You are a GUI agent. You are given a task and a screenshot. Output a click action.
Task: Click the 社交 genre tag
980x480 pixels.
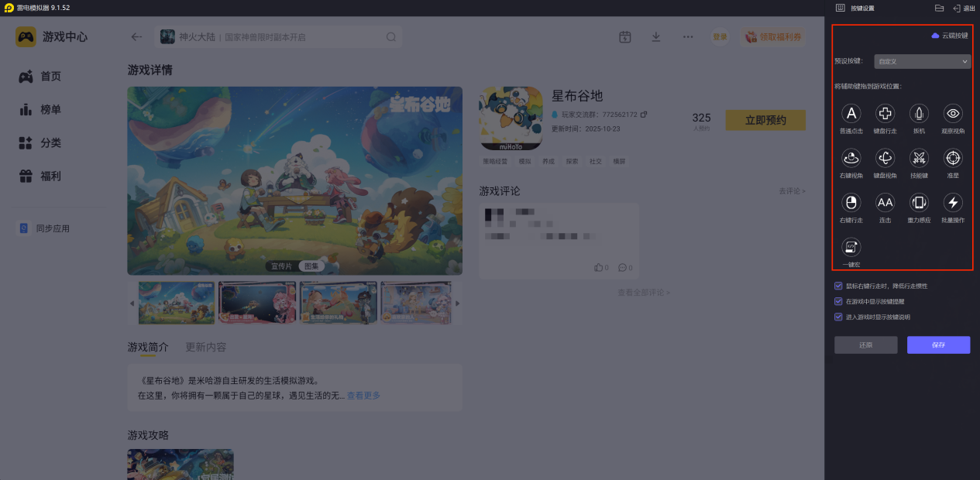[x=595, y=162]
